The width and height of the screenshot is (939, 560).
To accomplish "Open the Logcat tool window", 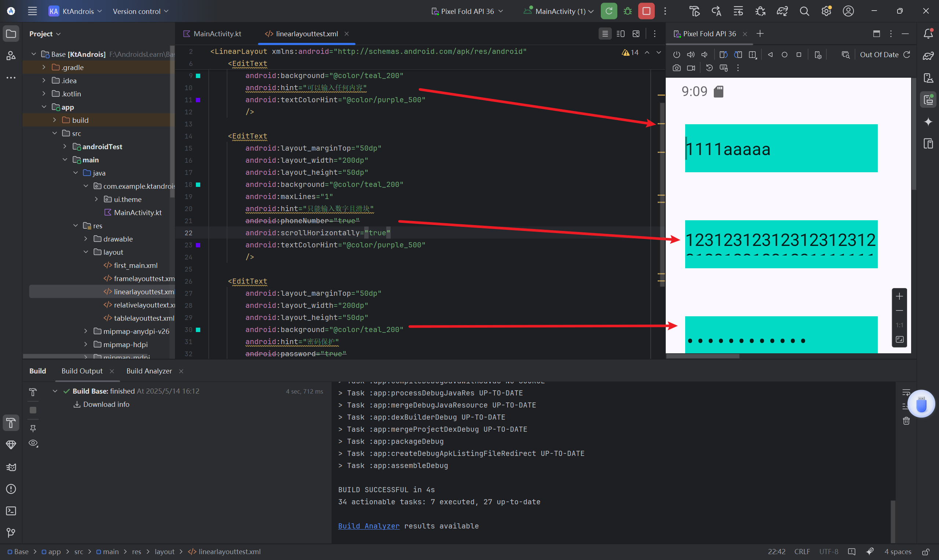I will [11, 467].
